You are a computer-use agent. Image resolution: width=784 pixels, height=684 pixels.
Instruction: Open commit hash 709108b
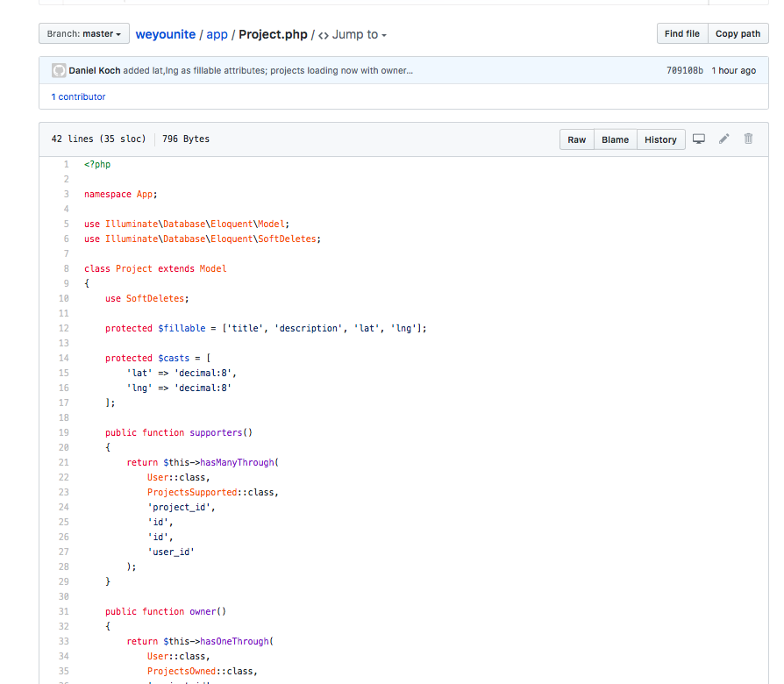(685, 70)
